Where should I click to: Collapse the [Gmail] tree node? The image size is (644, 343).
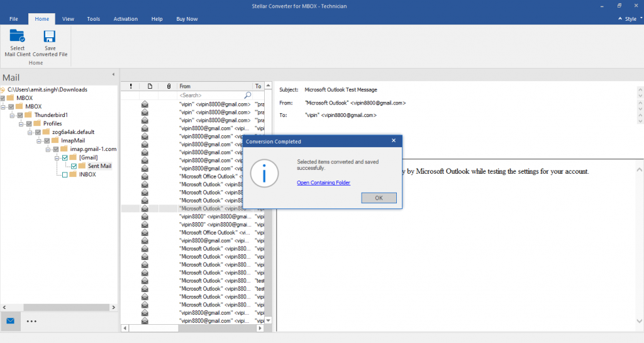pos(57,158)
